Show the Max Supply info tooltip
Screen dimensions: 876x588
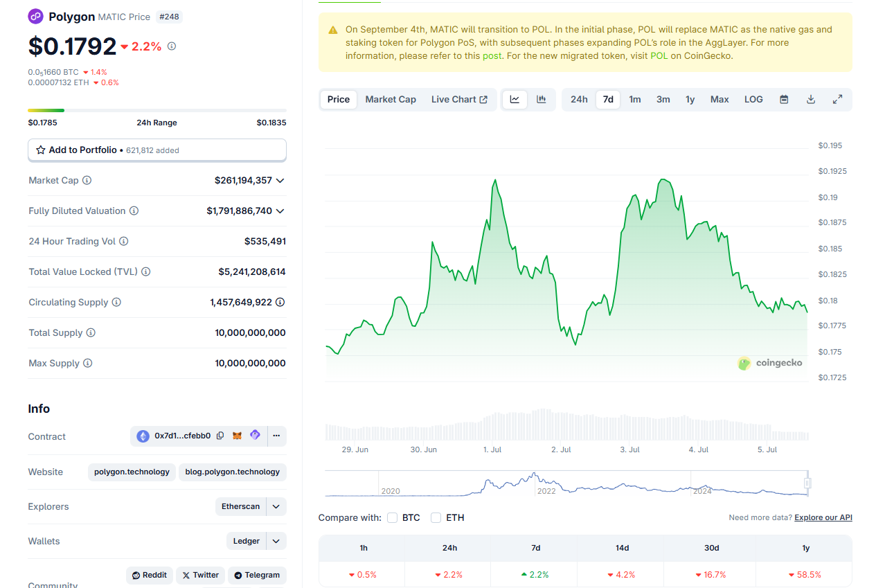click(88, 363)
